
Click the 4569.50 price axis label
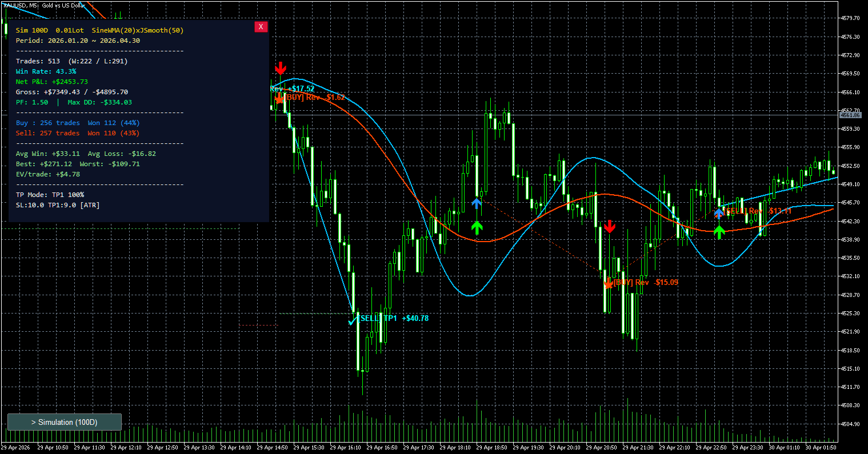pos(851,74)
